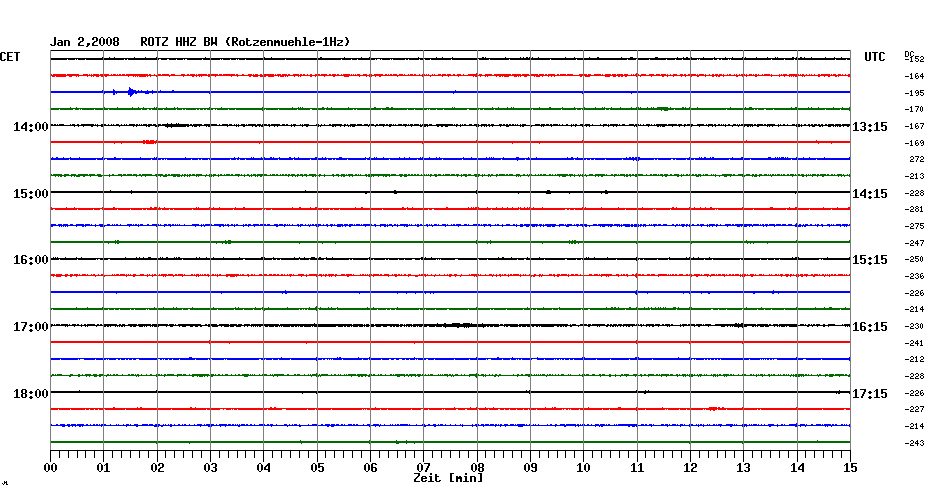The height and width of the screenshot is (494, 930).
Task: Select minute tick label 10 on time axis
Action: tap(584, 468)
